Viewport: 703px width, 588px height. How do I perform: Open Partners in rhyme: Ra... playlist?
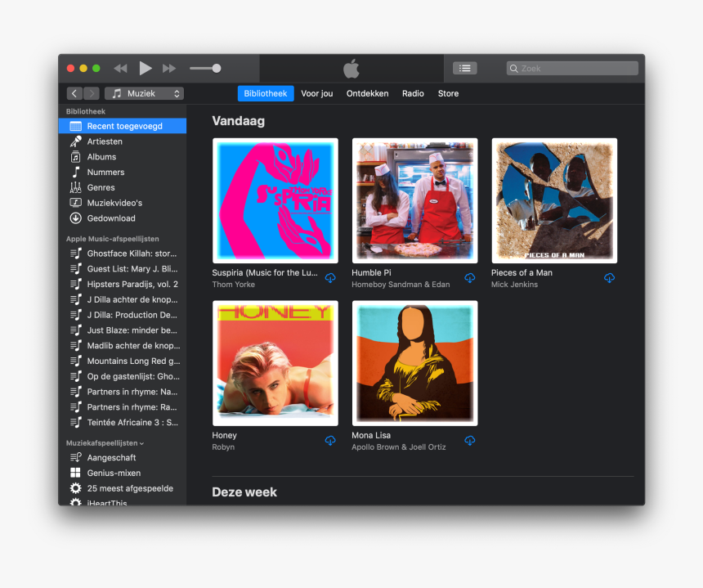pos(123,406)
